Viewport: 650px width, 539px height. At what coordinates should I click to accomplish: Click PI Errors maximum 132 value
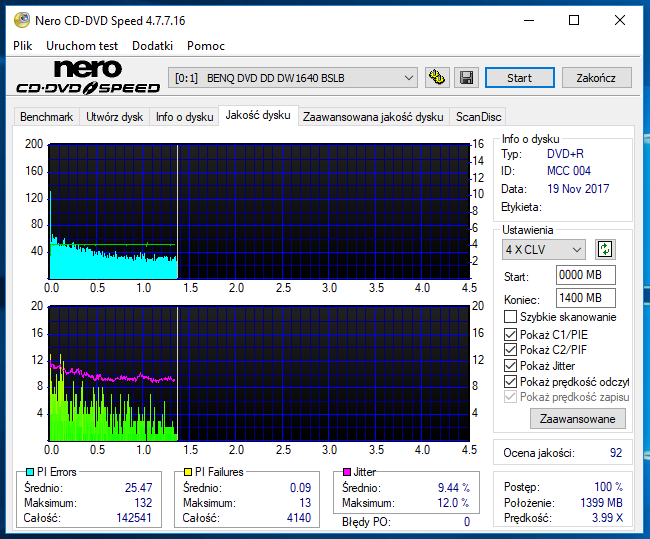pos(143,503)
